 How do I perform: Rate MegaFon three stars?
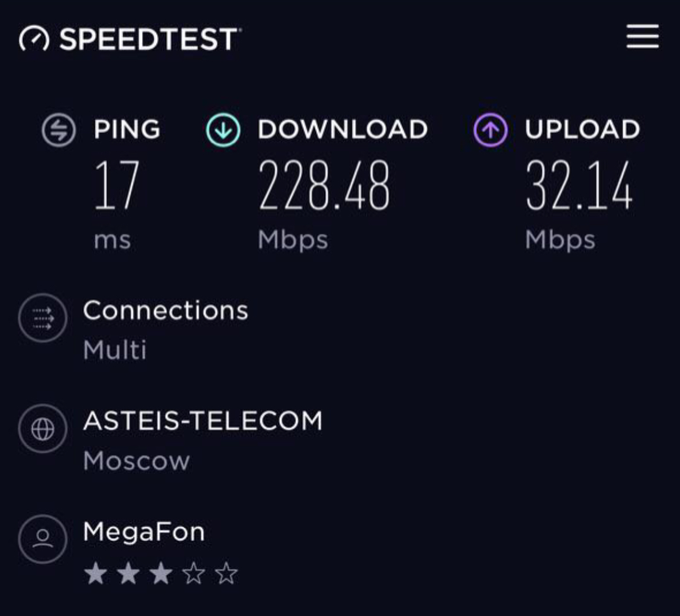point(161,574)
